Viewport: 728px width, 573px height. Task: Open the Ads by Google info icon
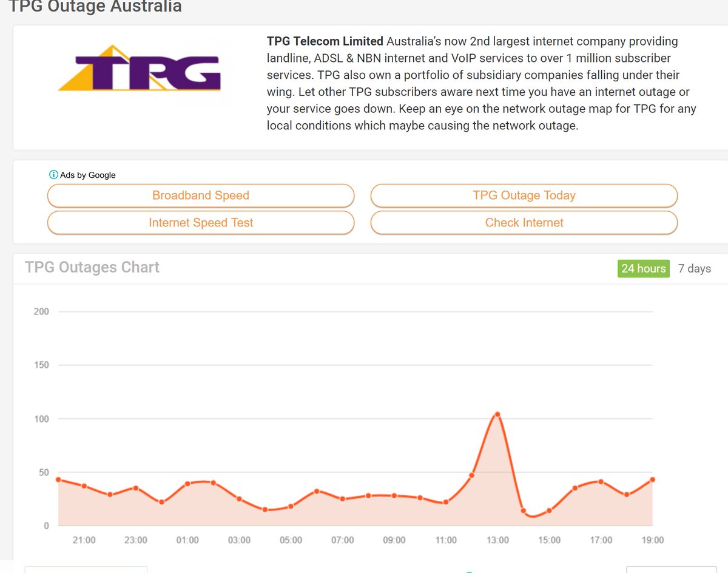53,175
